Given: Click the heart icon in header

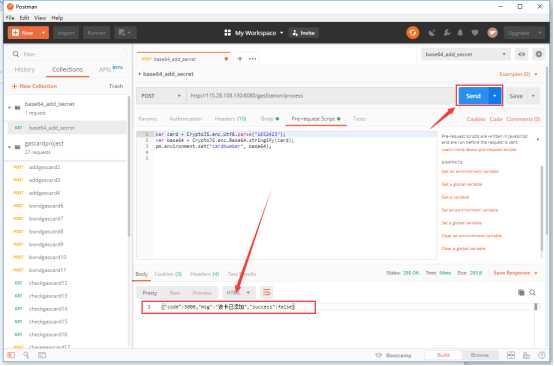Looking at the screenshot, I should coord(475,33).
